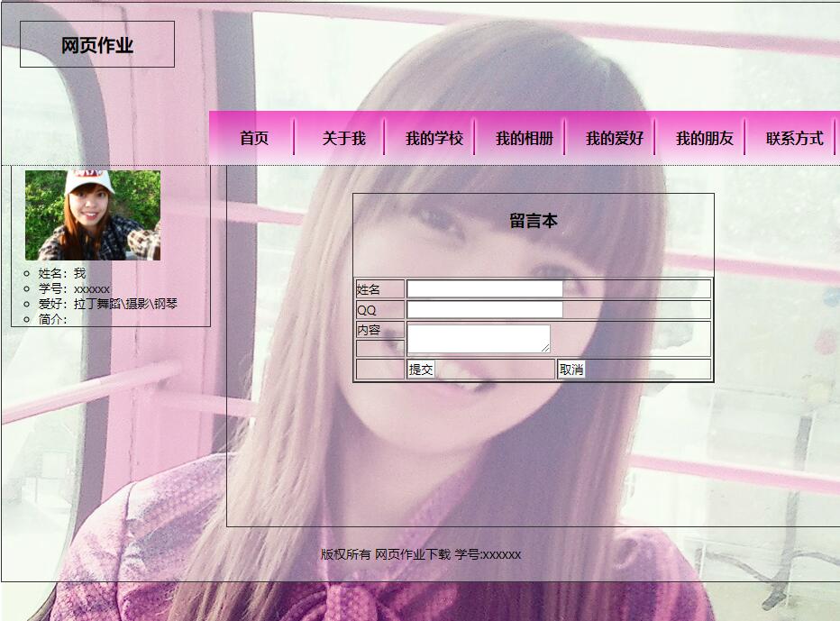
Task: Focus the 姓名 text input field
Action: 485,289
